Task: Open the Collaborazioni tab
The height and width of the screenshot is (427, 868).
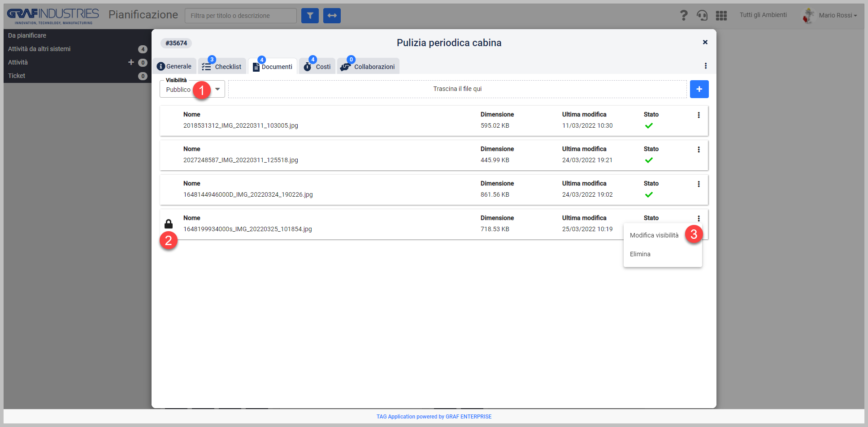Action: pyautogui.click(x=368, y=66)
